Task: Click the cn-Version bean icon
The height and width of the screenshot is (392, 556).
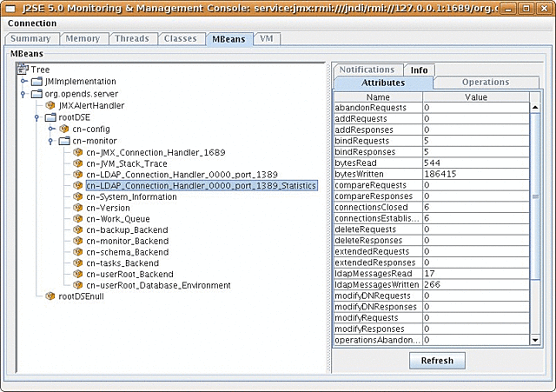Action: [x=78, y=208]
